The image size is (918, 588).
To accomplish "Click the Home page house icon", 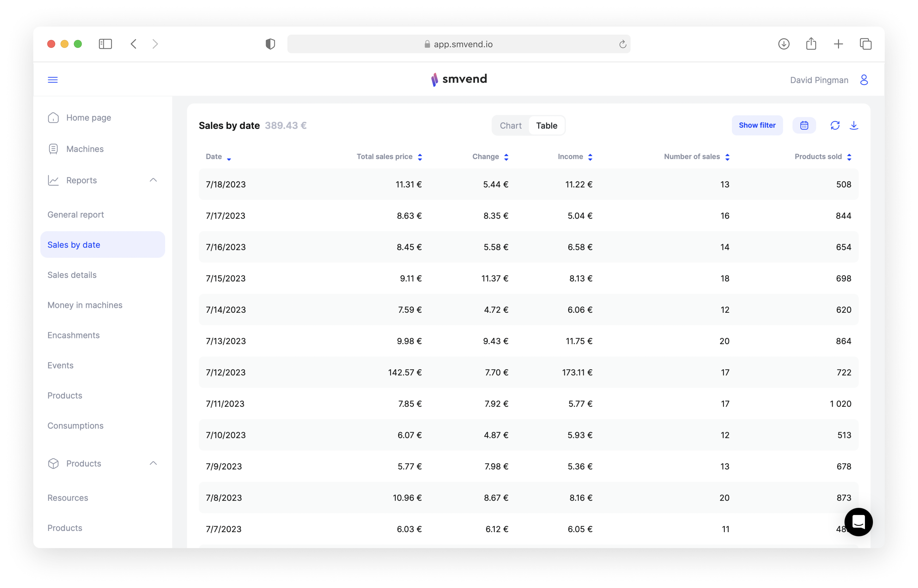I will click(x=53, y=118).
